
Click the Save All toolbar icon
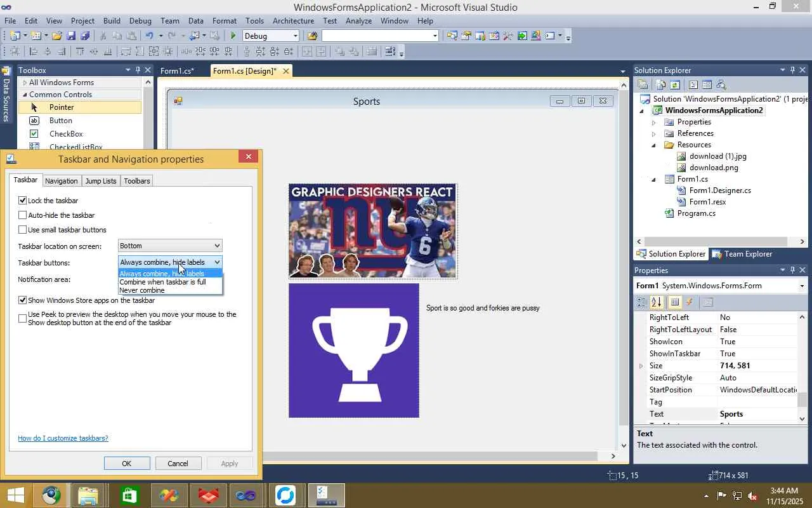pos(85,36)
